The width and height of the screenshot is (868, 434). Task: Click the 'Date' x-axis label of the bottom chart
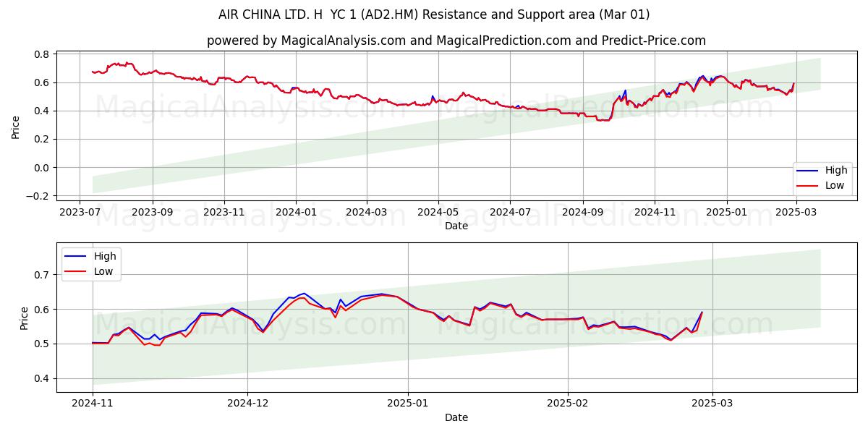coord(456,417)
